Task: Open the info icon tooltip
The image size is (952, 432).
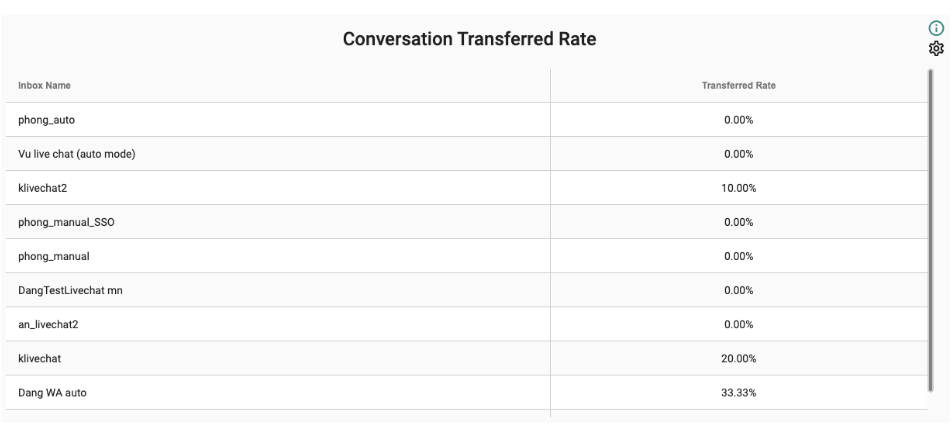Action: [936, 29]
